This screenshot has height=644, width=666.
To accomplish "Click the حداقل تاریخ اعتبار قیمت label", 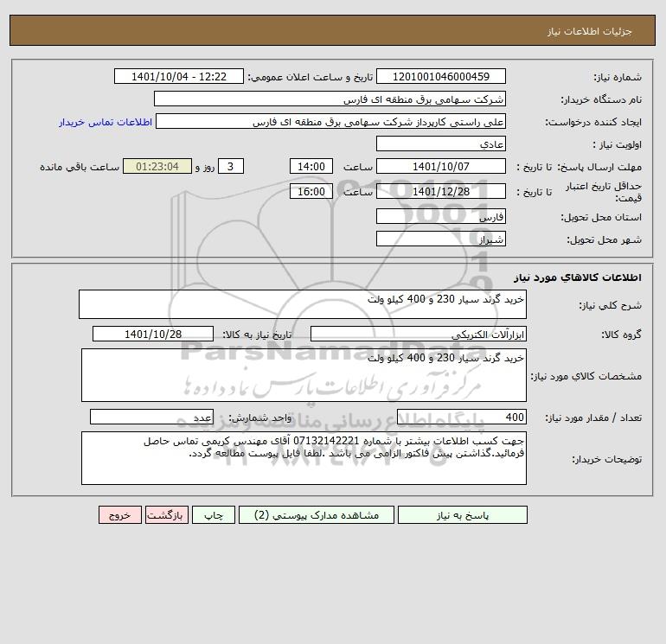I will tap(603, 192).
